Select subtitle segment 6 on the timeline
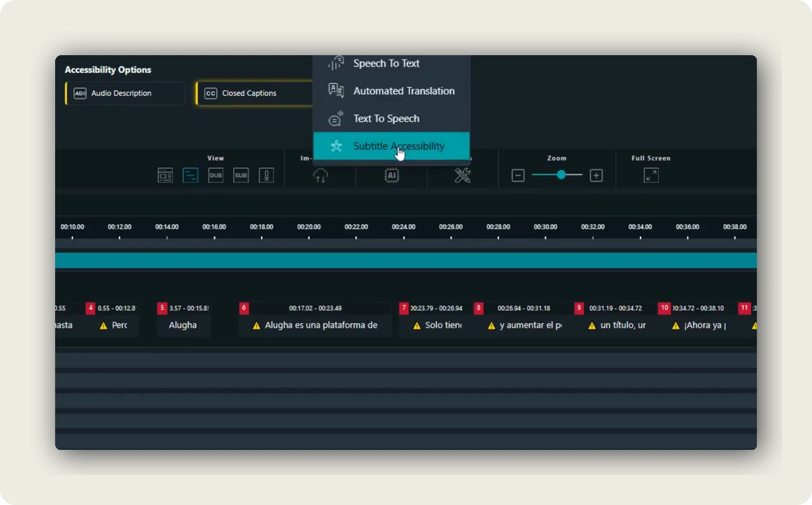 coord(315,319)
